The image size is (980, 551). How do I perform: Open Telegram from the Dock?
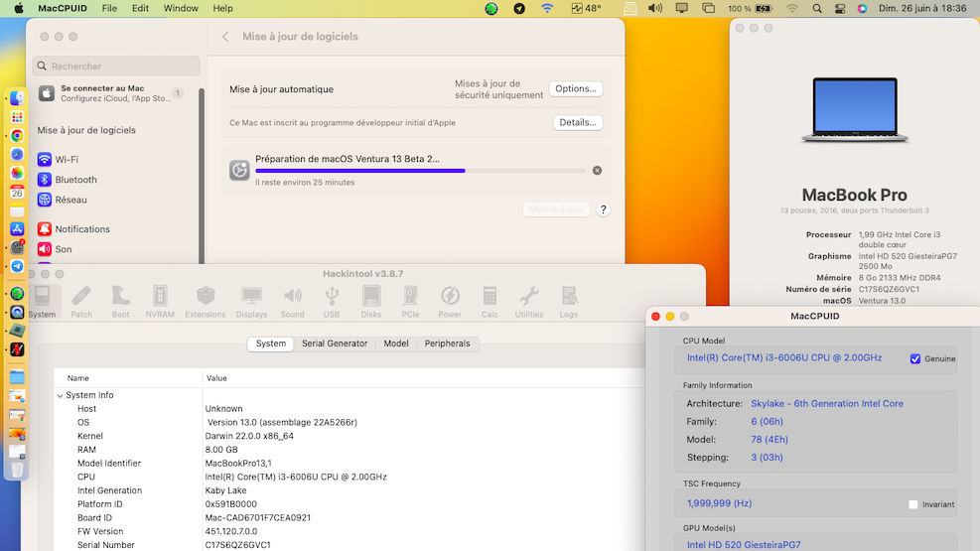(17, 266)
